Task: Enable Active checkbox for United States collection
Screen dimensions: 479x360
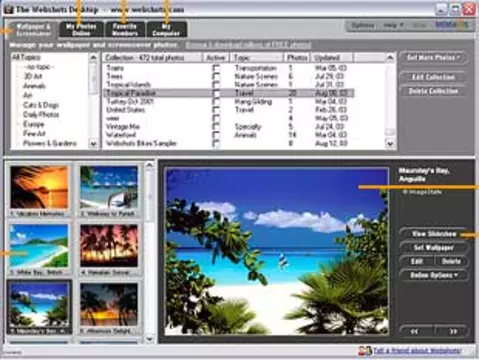Action: click(x=216, y=110)
